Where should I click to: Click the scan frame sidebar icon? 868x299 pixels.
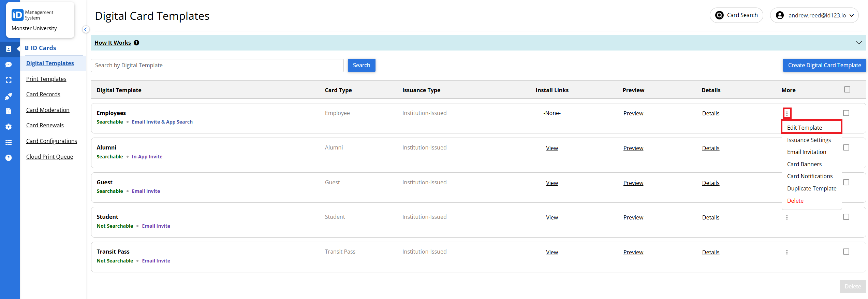pyautogui.click(x=9, y=80)
